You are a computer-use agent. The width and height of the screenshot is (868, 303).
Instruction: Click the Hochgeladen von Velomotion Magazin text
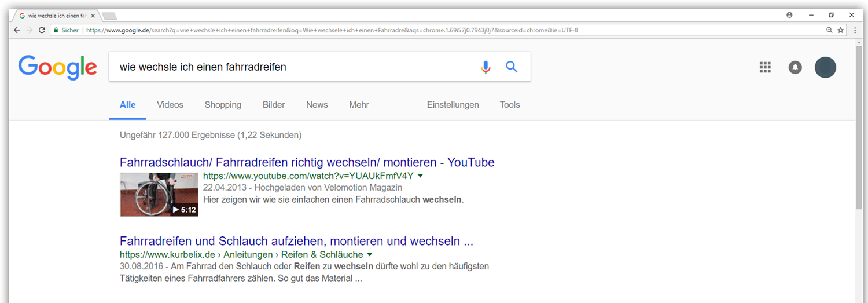click(x=328, y=188)
